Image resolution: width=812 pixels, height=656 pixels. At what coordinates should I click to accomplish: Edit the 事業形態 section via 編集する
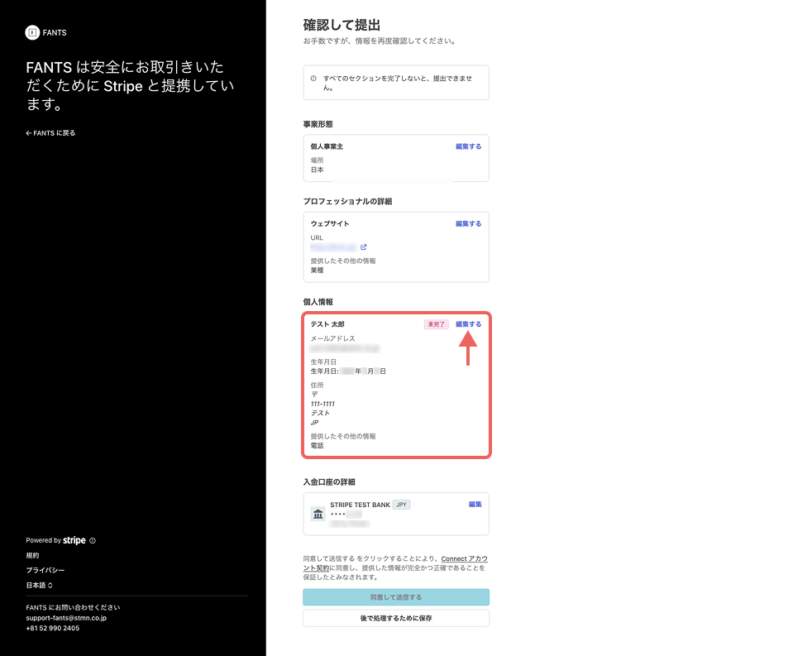click(468, 146)
